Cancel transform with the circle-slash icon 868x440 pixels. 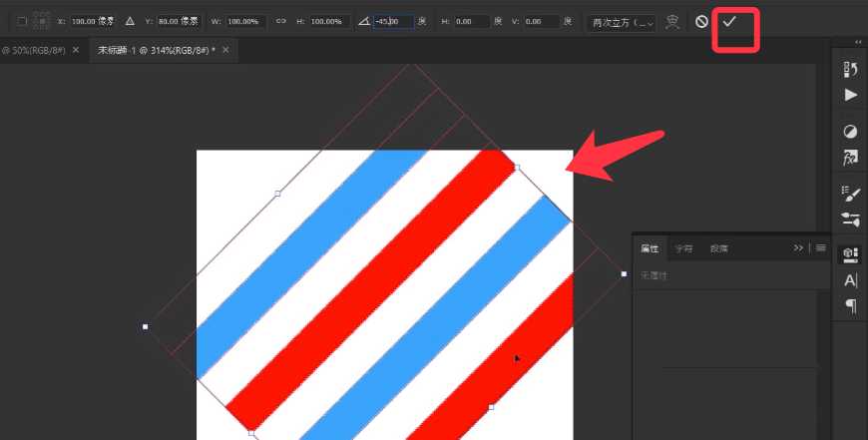tap(701, 21)
